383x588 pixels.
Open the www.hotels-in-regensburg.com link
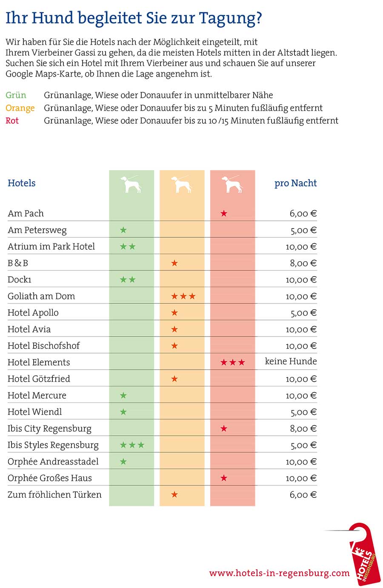pos(279,573)
